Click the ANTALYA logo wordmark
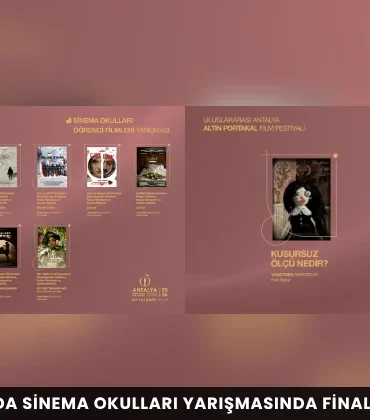Viewport: 370px width, 420px height. (x=145, y=290)
